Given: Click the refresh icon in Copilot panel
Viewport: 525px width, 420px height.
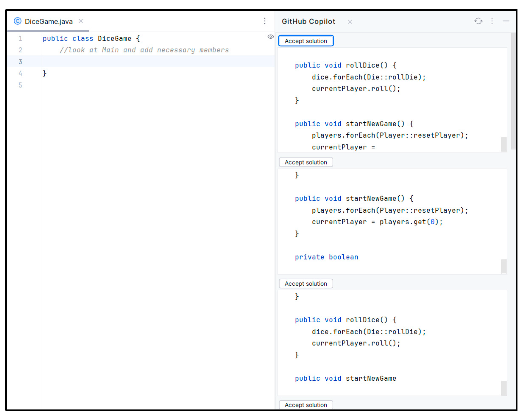Looking at the screenshot, I should click(x=478, y=21).
